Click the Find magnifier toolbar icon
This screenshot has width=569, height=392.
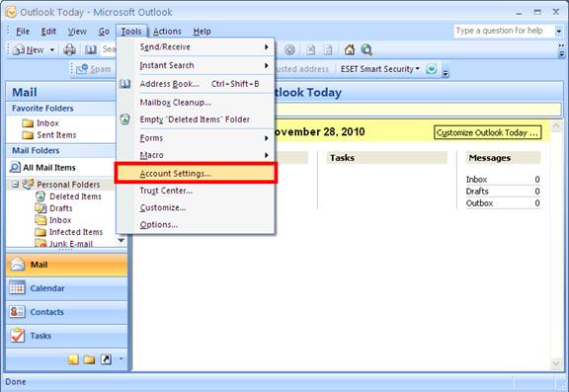click(x=366, y=49)
